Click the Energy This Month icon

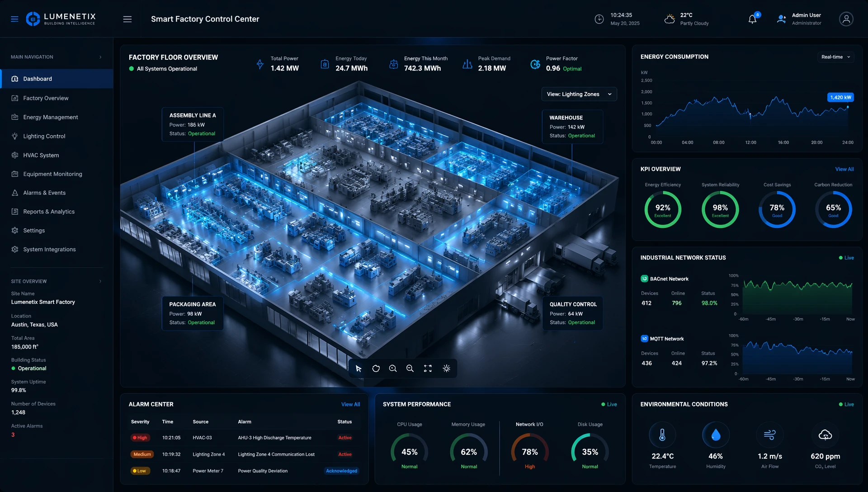(x=394, y=64)
